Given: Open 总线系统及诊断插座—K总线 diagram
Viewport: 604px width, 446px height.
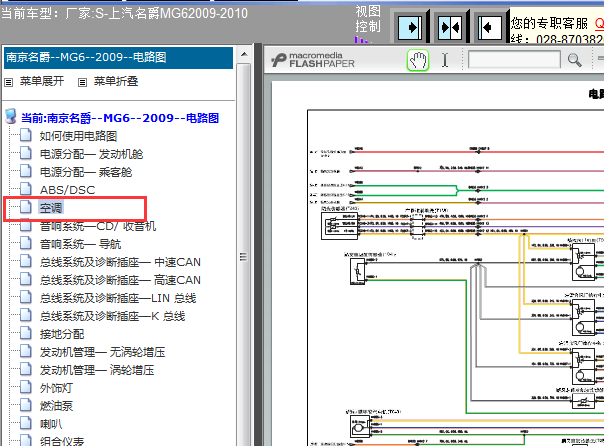Looking at the screenshot, I should click(112, 316).
